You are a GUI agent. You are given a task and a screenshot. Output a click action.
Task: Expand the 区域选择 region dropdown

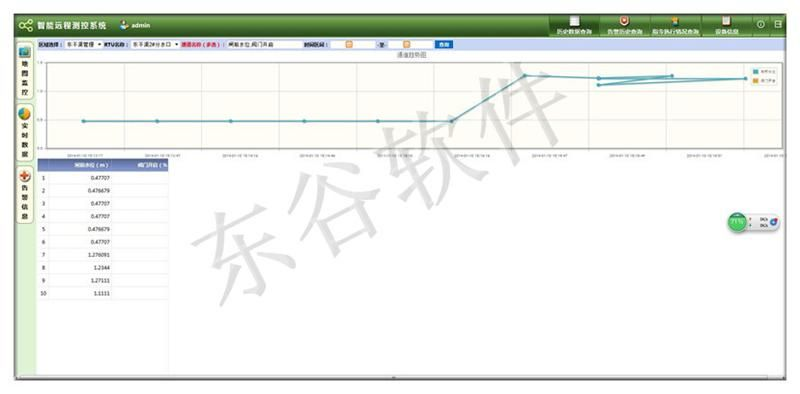click(84, 44)
